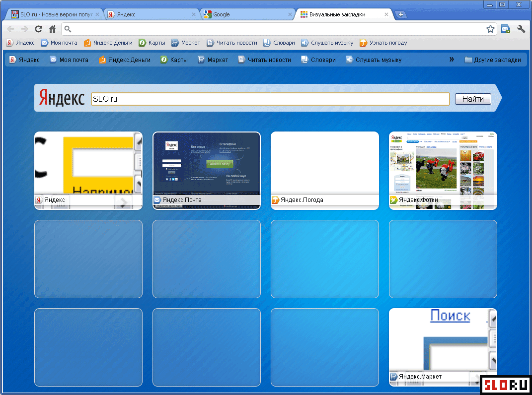Open Яндекс.Деньги on the white bookmarks bar

point(108,43)
